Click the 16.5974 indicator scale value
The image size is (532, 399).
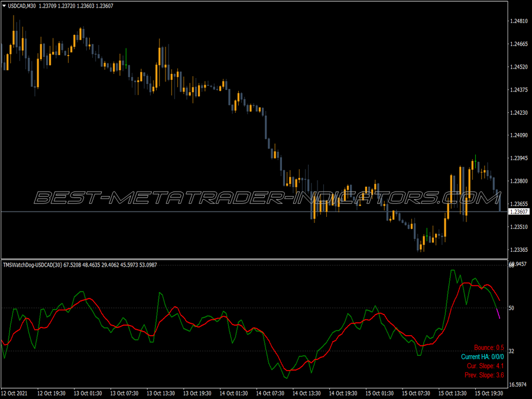tap(518, 384)
